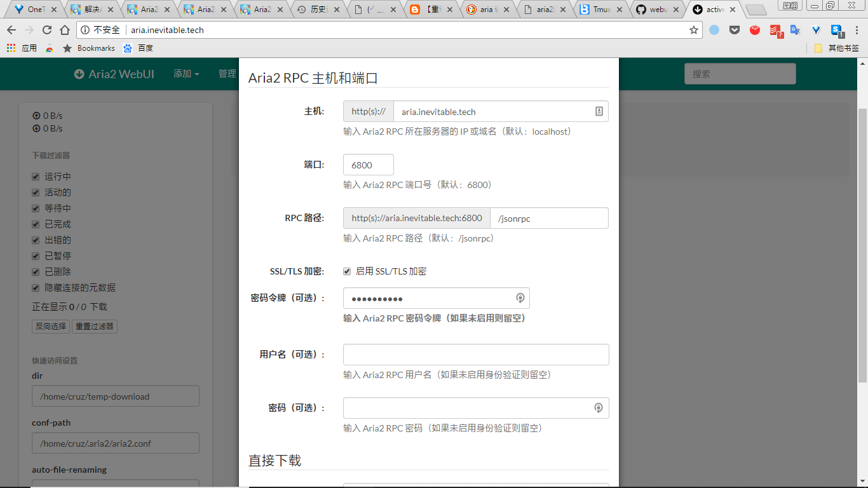This screenshot has height=488, width=868.
Task: Click the 重置过滤器 button
Action: coord(95,327)
